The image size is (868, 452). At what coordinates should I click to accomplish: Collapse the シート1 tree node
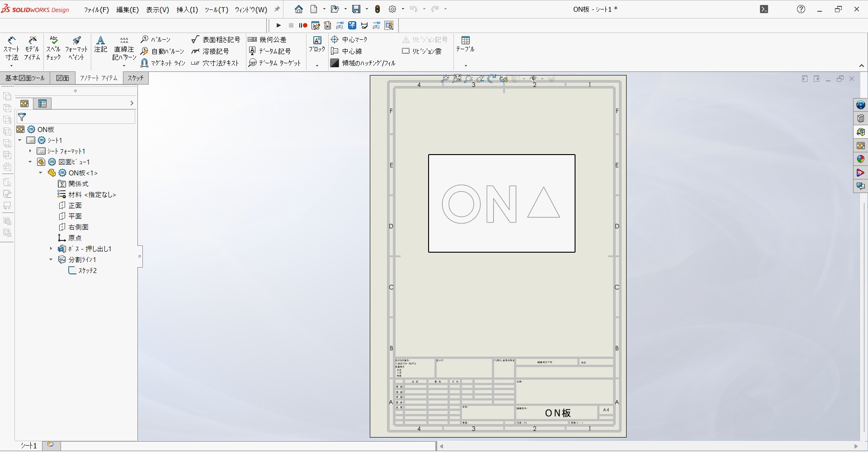pyautogui.click(x=20, y=141)
